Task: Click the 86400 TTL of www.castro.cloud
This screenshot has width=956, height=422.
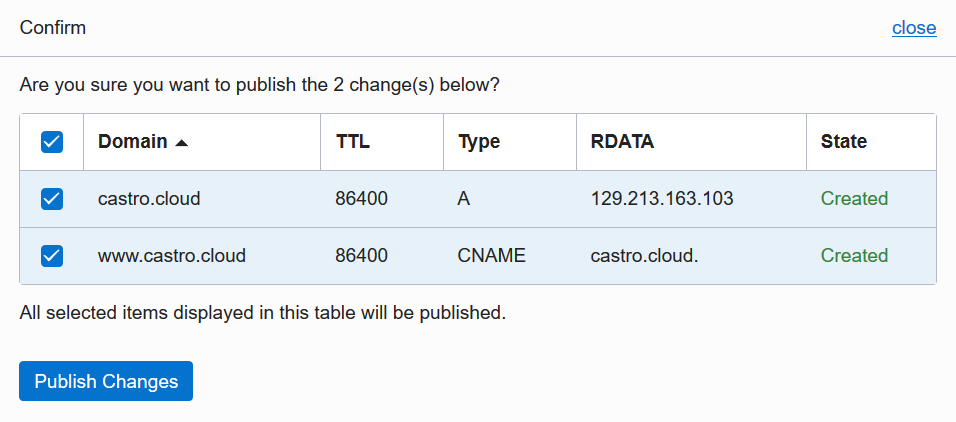Action: (x=361, y=256)
